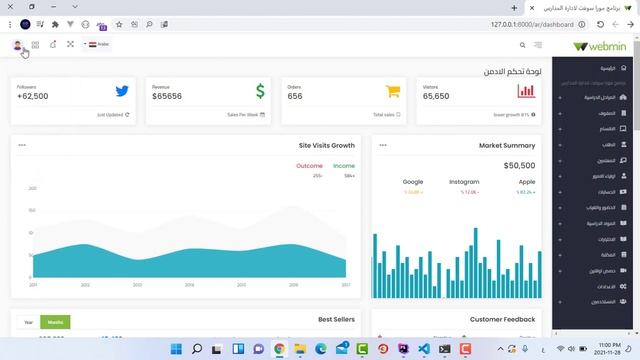Click the الحسابات money icon in sidebar
Viewport: 640px width, 360px height.
(x=623, y=192)
